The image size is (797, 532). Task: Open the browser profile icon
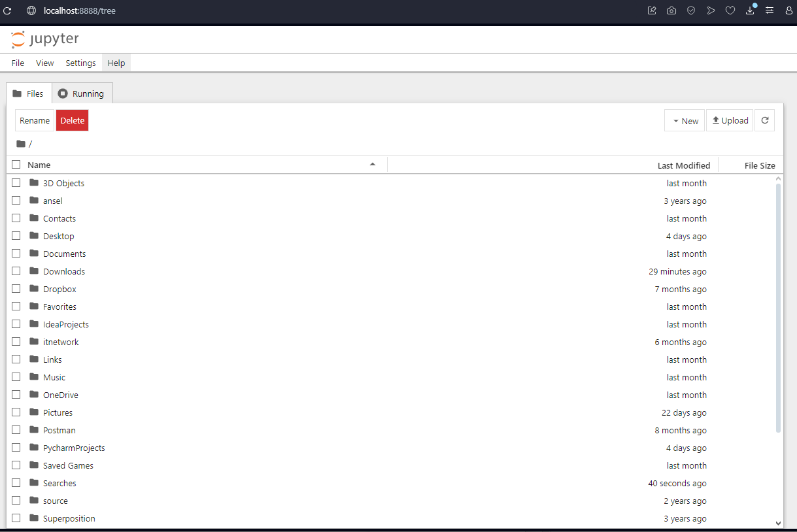[x=789, y=10]
